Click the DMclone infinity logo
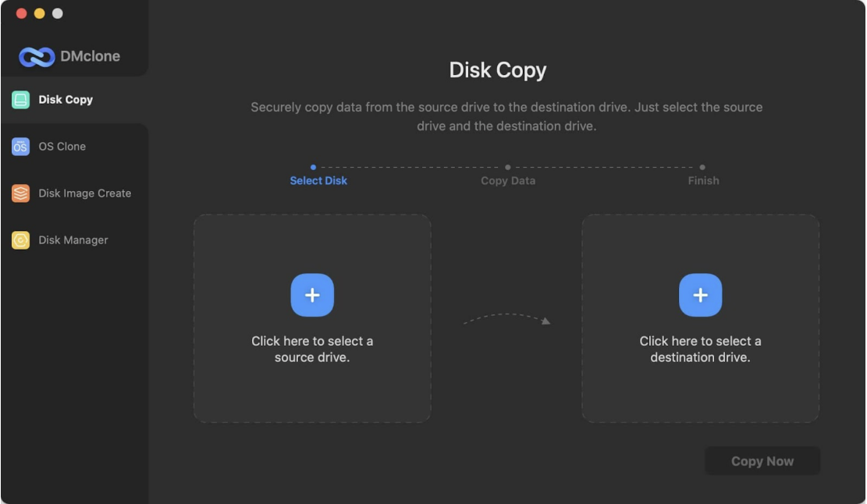867x504 pixels. (x=37, y=57)
